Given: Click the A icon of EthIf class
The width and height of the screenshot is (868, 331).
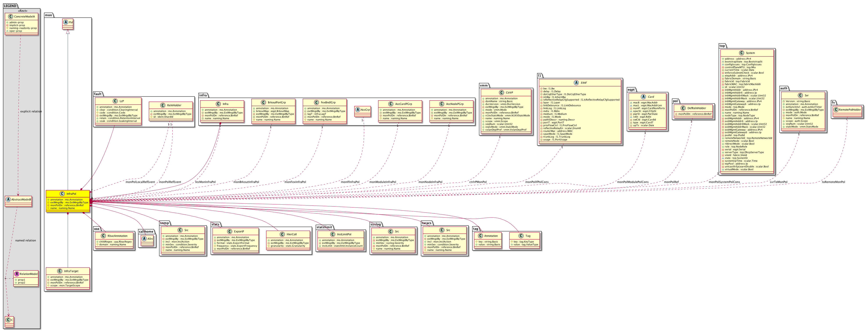Looking at the screenshot, I should click(x=577, y=83).
